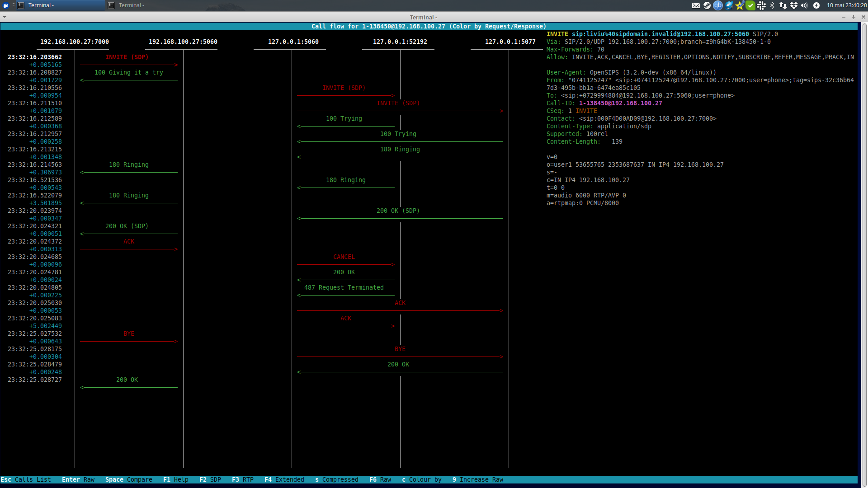Open the window menu arrow at title bar left

5,17
